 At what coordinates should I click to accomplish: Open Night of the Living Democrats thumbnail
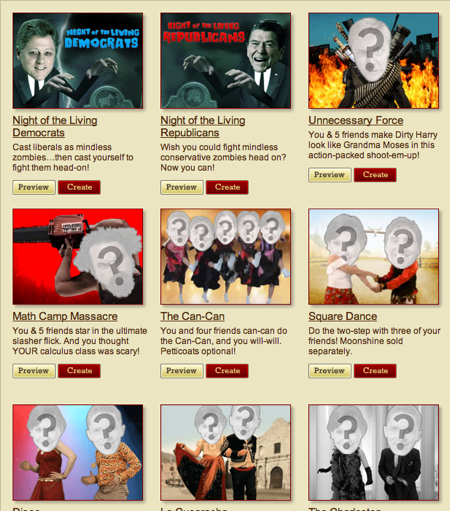coord(78,61)
